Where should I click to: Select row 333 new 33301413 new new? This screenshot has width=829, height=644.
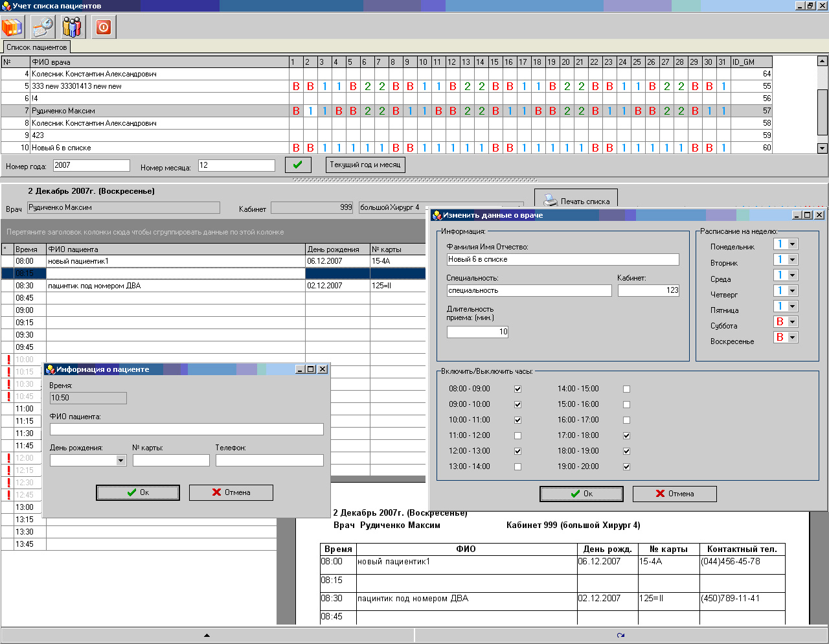pyautogui.click(x=386, y=86)
